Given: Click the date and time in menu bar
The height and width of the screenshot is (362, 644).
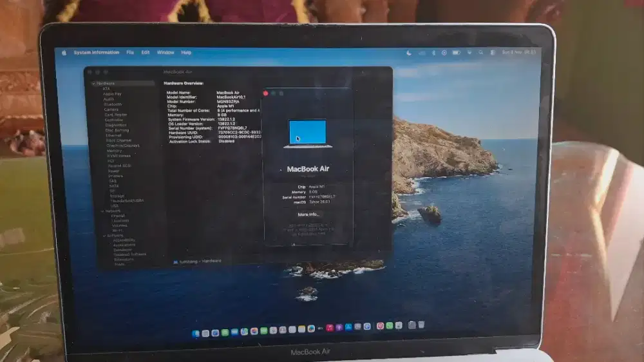Looking at the screenshot, I should click(518, 52).
